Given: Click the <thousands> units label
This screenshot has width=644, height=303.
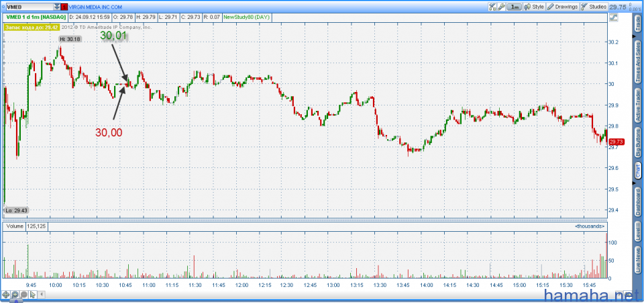Looking at the screenshot, I should pos(590,226).
